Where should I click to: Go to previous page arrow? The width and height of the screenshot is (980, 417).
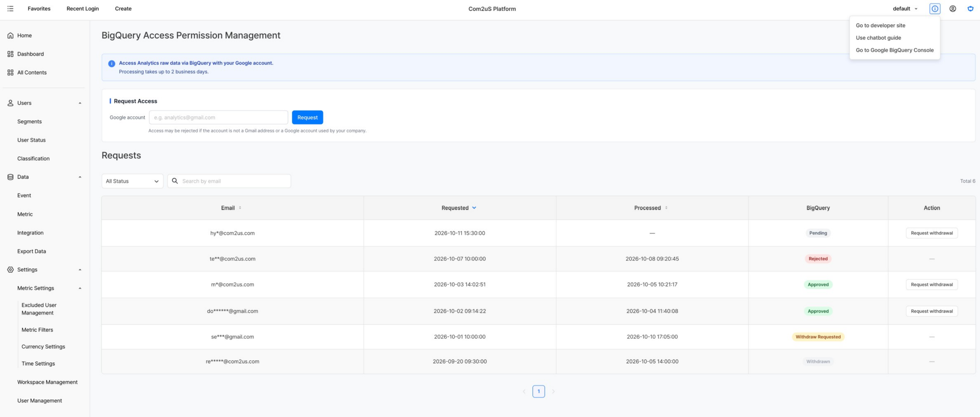pos(524,391)
